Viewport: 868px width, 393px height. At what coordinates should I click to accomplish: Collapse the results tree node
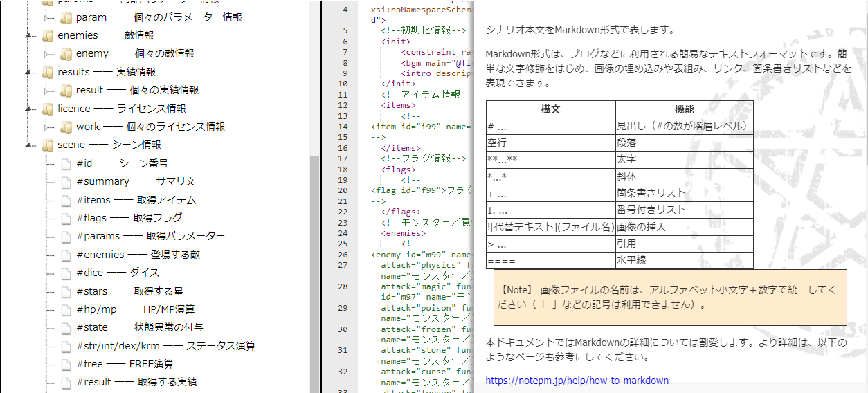28,72
